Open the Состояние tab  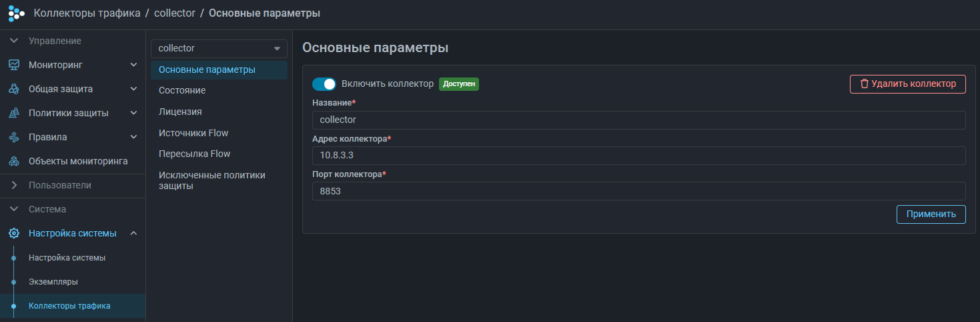pos(182,90)
